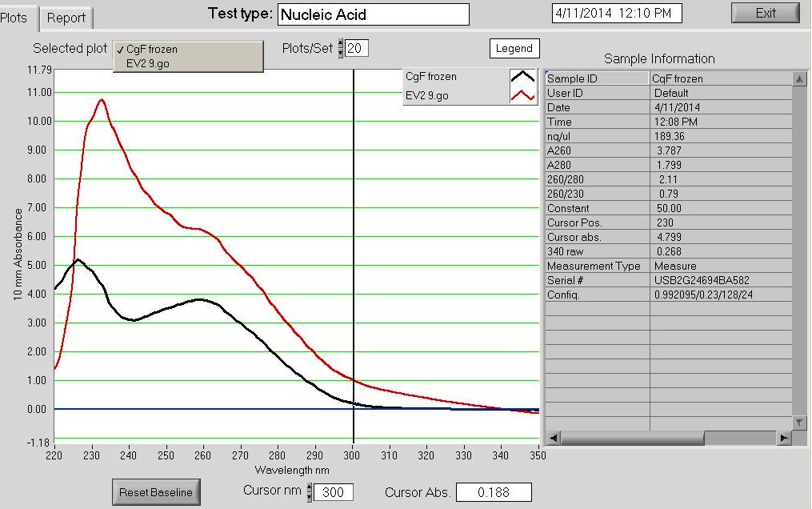Select EV2 9.go in the Selected plot list

click(147, 63)
